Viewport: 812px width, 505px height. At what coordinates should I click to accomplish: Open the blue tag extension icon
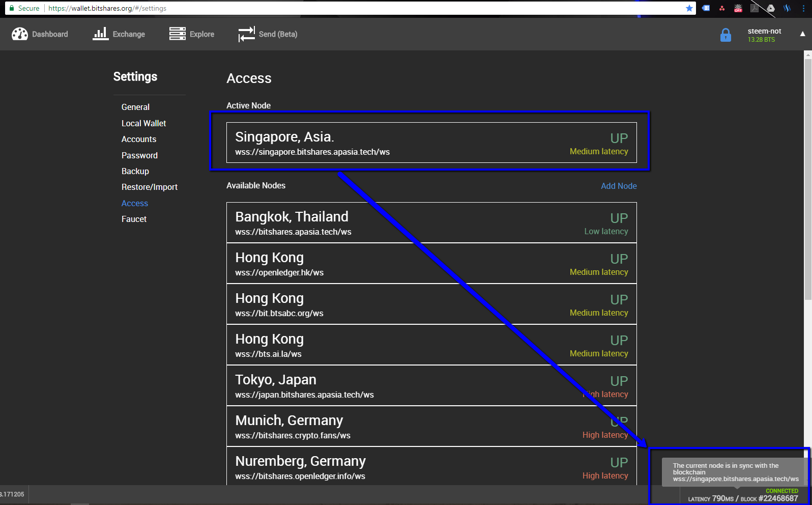706,8
